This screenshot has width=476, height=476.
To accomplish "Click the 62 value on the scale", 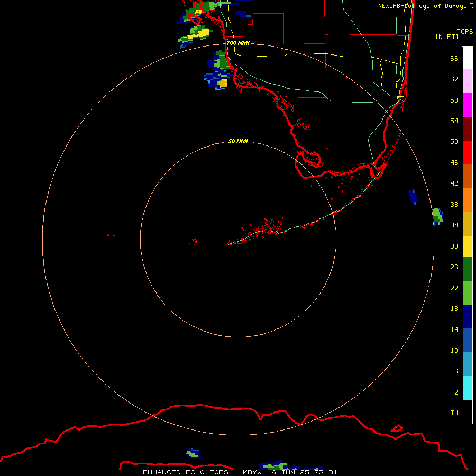I will click(454, 79).
